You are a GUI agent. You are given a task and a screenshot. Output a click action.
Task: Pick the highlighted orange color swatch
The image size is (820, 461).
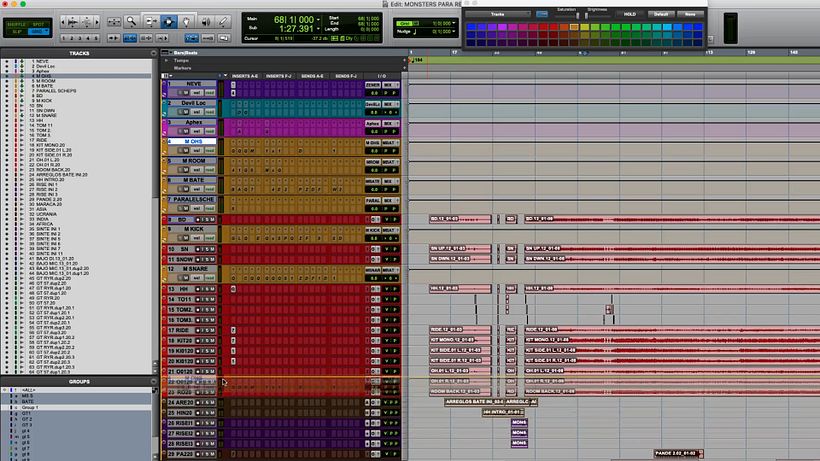(x=574, y=27)
